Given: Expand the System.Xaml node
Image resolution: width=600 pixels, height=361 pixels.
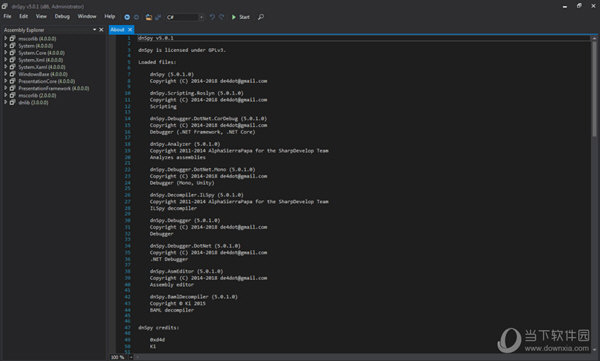Looking at the screenshot, I should [x=5, y=67].
